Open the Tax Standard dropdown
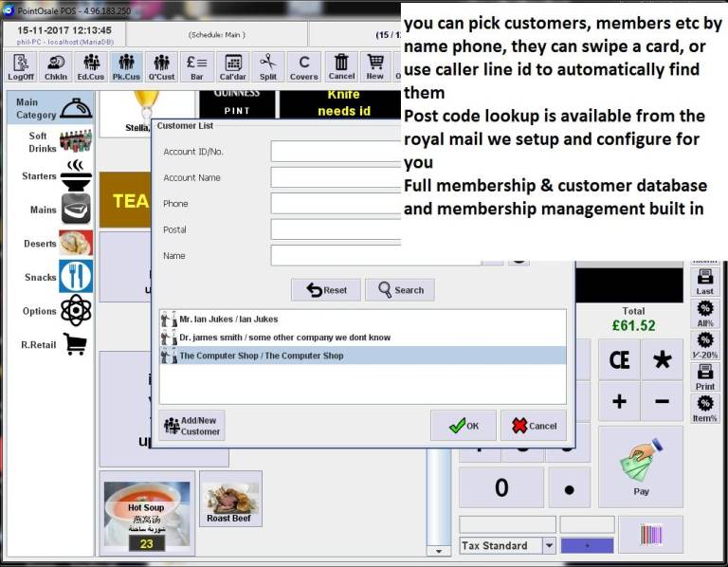Image resolution: width=728 pixels, height=567 pixels. (x=548, y=545)
